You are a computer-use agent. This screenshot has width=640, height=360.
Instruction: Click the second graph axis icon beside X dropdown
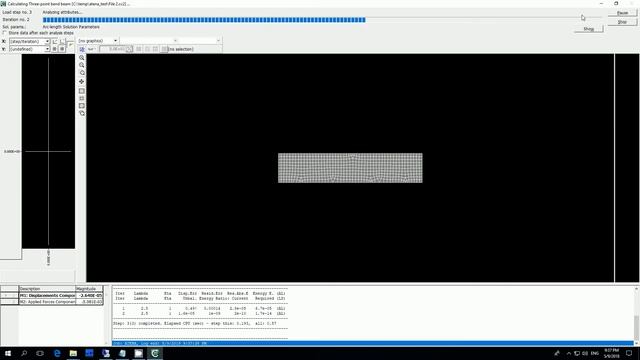point(62,42)
